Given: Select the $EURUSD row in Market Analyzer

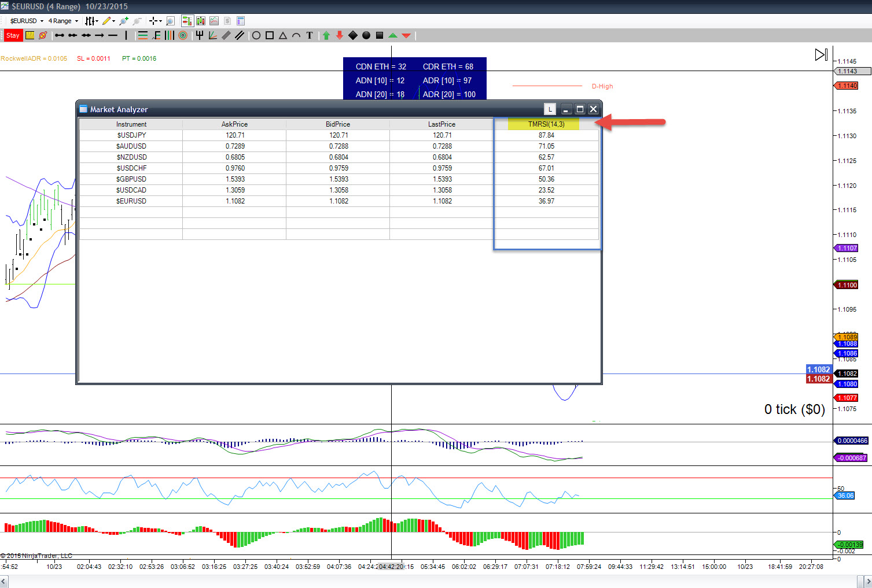Looking at the screenshot, I should (x=339, y=201).
